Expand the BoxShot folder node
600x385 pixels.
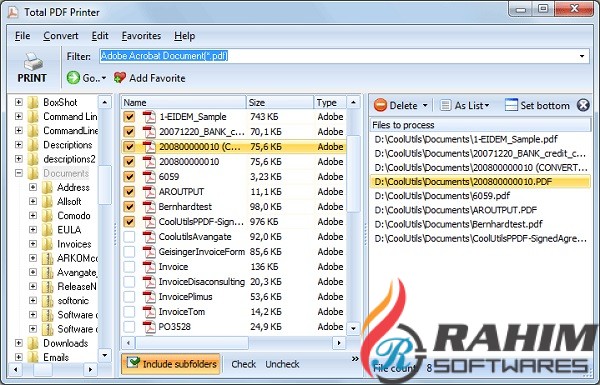point(18,102)
